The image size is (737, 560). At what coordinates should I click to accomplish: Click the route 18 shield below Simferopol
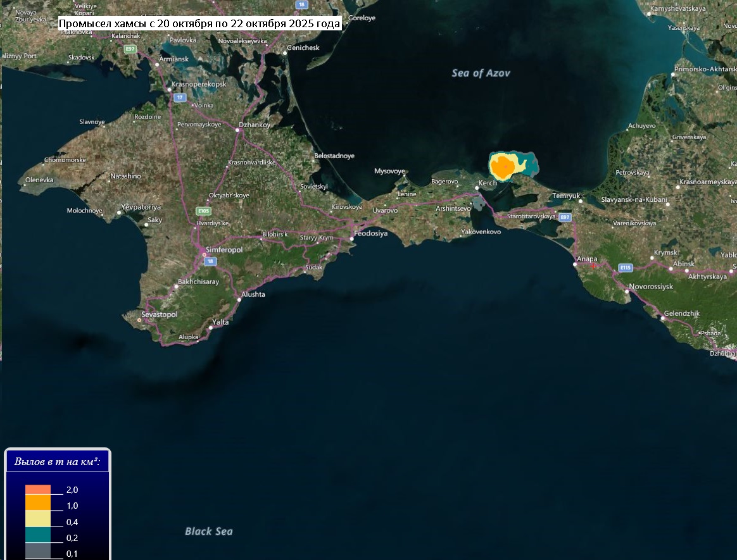210,261
